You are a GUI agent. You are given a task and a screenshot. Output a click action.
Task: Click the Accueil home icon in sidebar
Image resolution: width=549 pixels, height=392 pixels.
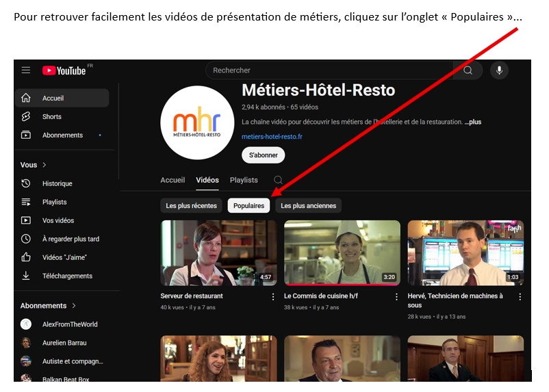click(26, 98)
